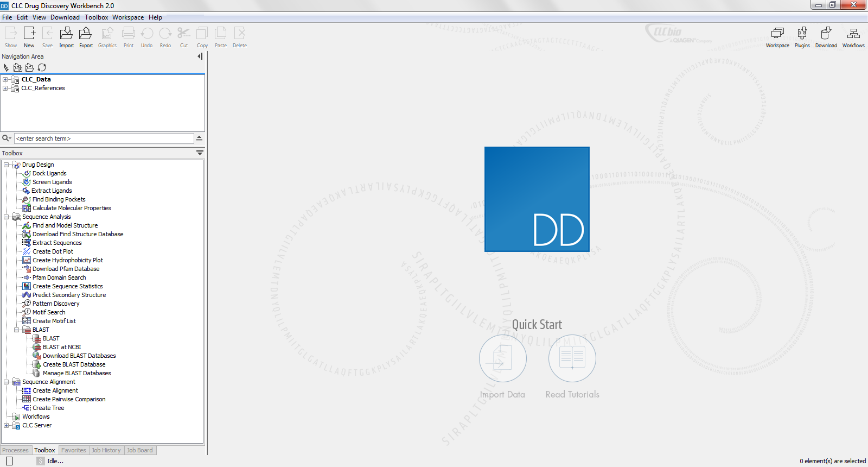Image resolution: width=868 pixels, height=467 pixels.
Task: Click the search filter toggle beside search field
Action: [199, 138]
